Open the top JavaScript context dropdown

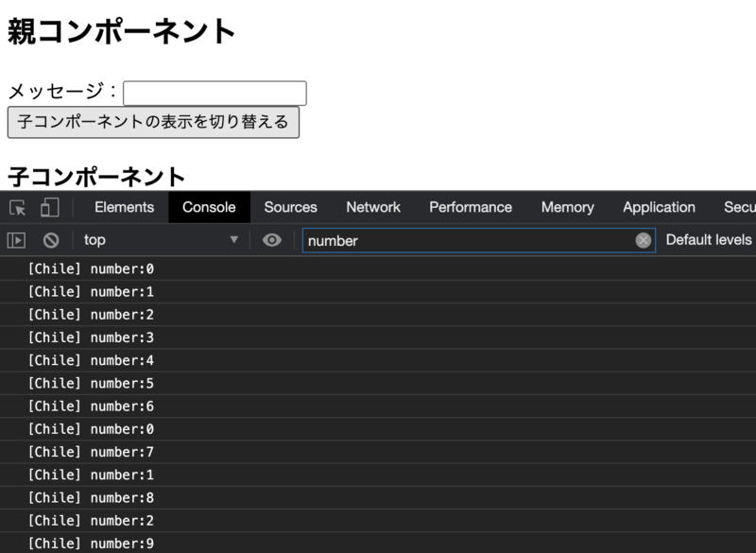(161, 239)
